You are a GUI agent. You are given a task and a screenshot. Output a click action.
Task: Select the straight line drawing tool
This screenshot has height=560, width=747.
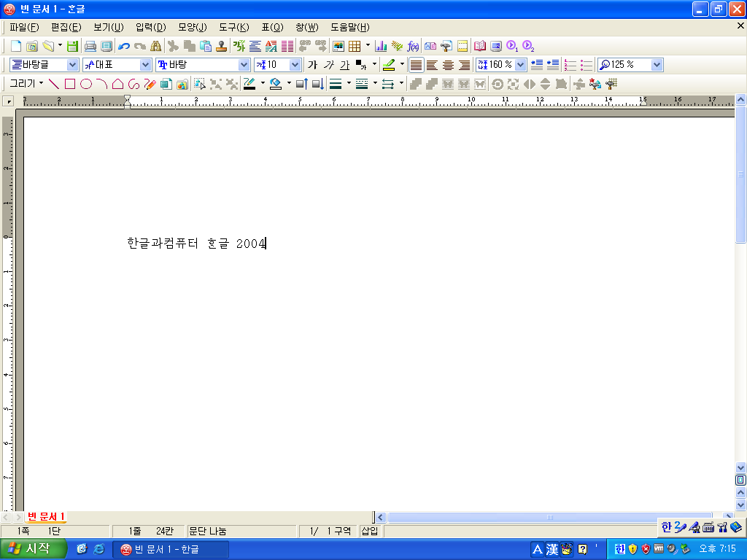click(x=54, y=85)
